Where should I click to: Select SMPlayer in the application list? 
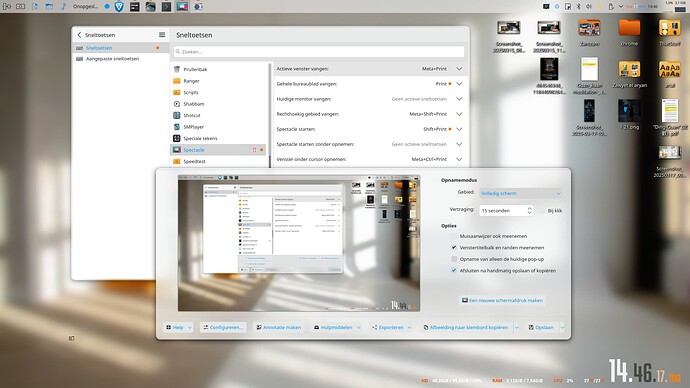(193, 127)
